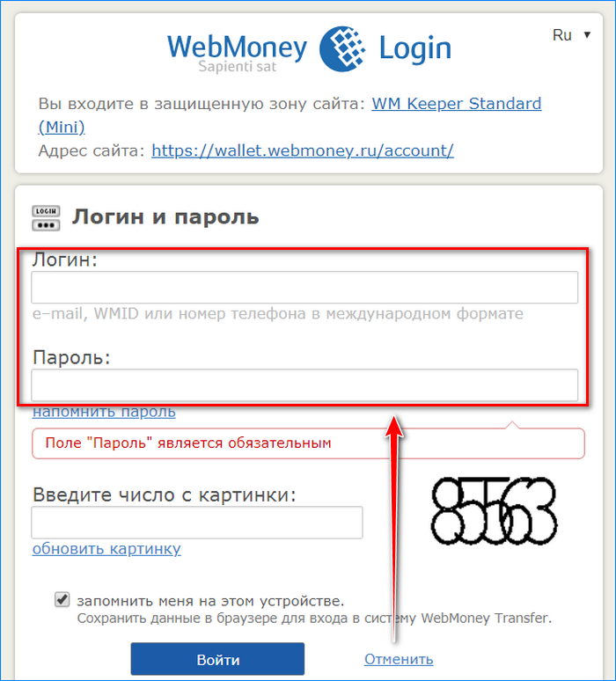Click the WebMoney wordmark logo text
The height and width of the screenshot is (681, 616).
pos(238,47)
